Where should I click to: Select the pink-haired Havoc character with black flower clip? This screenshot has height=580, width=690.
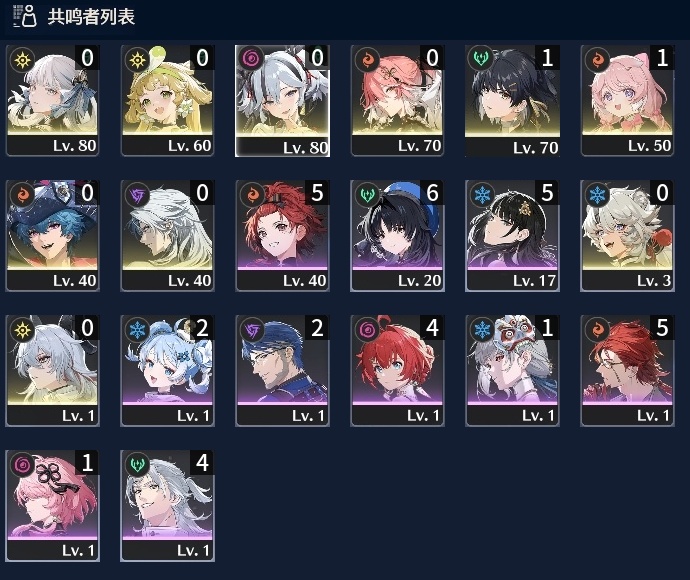[x=52, y=506]
